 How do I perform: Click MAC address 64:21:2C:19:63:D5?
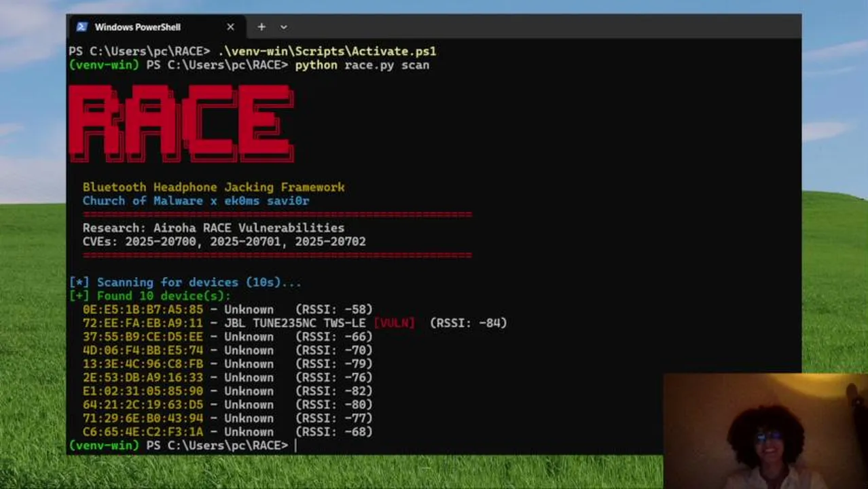click(143, 404)
